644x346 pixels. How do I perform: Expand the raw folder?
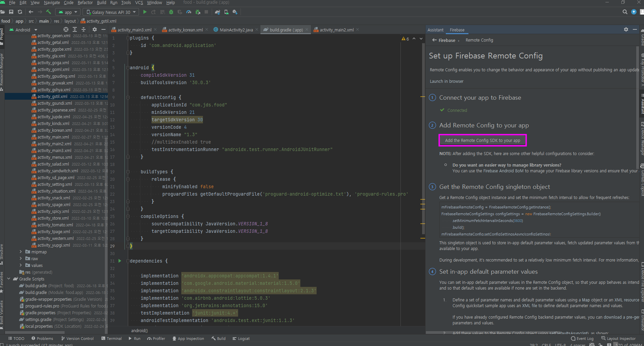(21, 258)
